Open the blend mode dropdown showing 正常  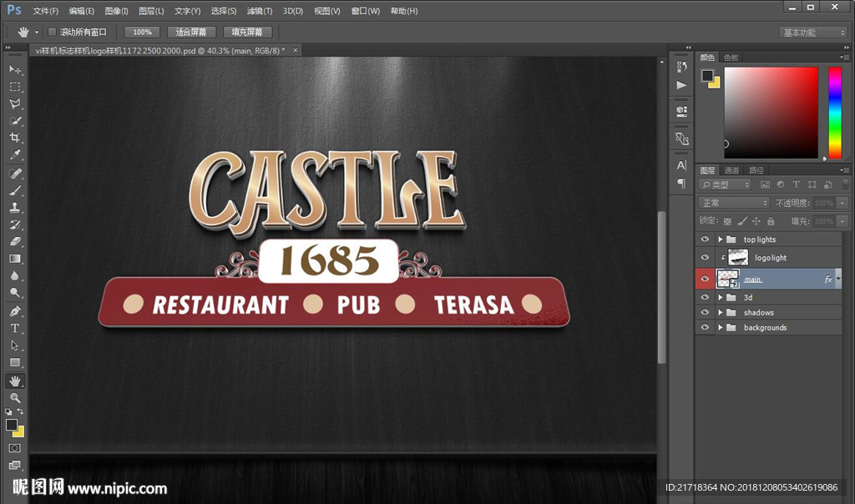[734, 203]
